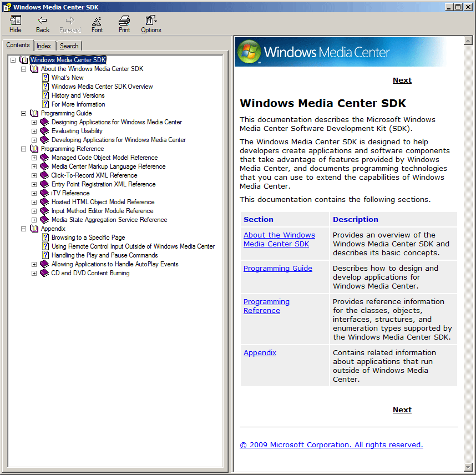This screenshot has width=476, height=475.
Task: Click the page icon beside History and Versions
Action: tap(45, 95)
